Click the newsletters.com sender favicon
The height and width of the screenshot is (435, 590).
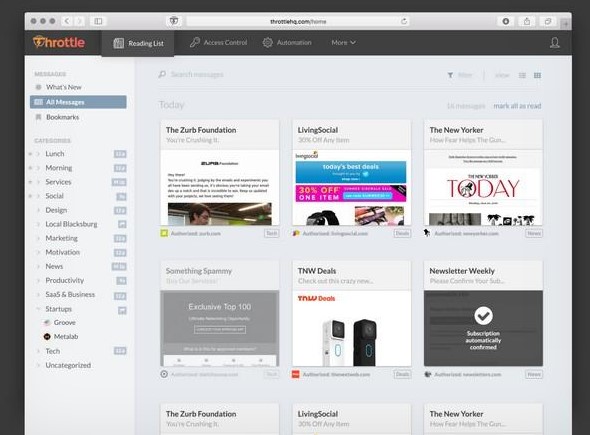427,374
